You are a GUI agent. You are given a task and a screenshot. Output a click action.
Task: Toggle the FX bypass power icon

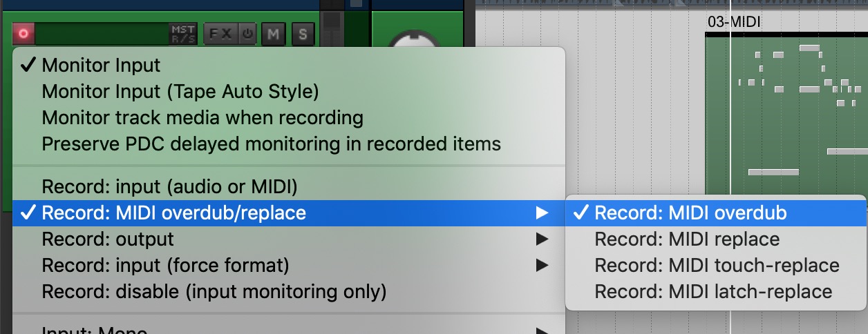(x=248, y=33)
